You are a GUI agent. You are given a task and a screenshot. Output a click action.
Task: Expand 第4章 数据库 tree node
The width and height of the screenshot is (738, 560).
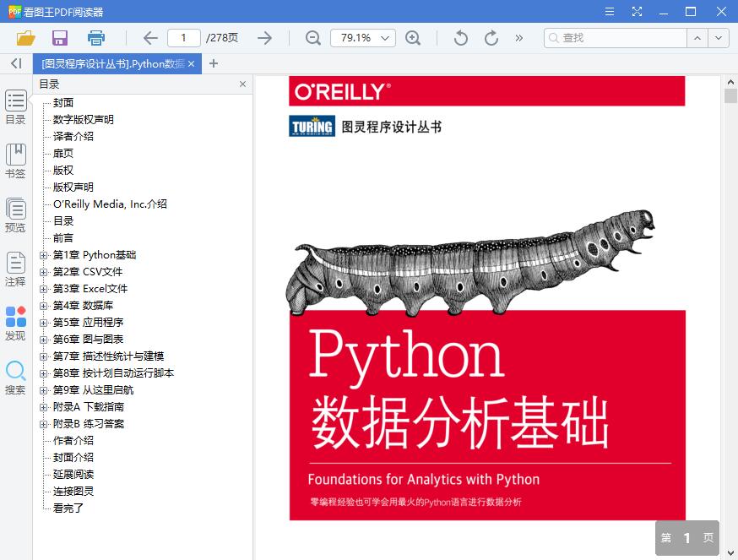click(x=43, y=306)
